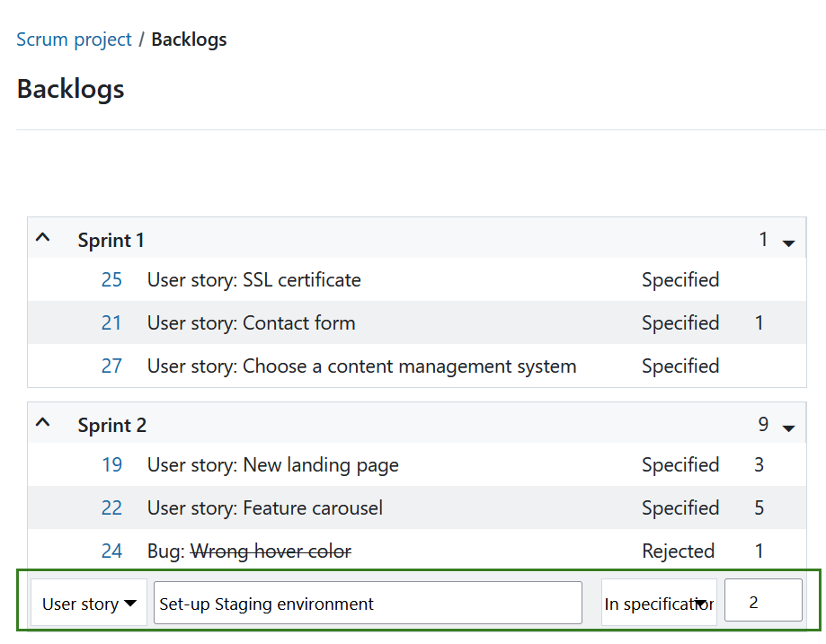Click the Rejected status of the bug
Screen dimensions: 826x644
coord(679,551)
